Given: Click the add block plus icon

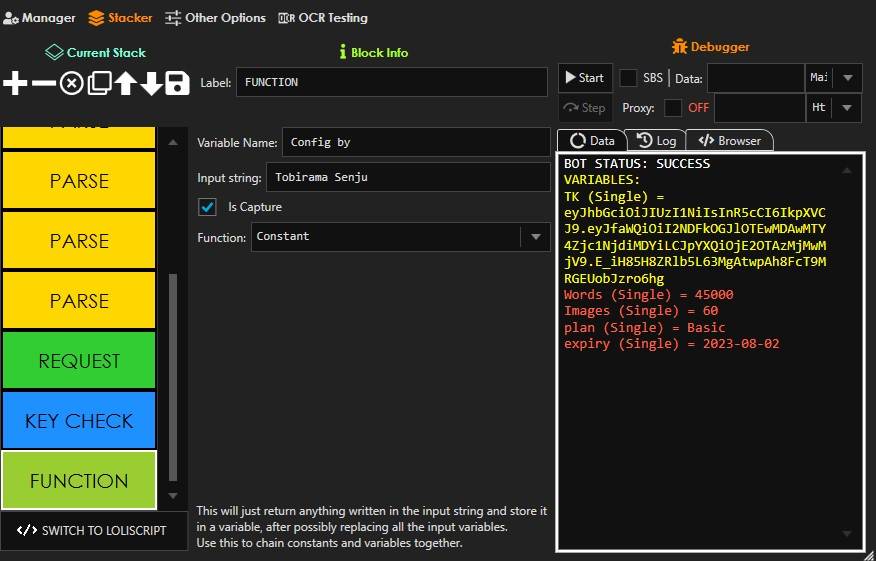Looking at the screenshot, I should [16, 84].
